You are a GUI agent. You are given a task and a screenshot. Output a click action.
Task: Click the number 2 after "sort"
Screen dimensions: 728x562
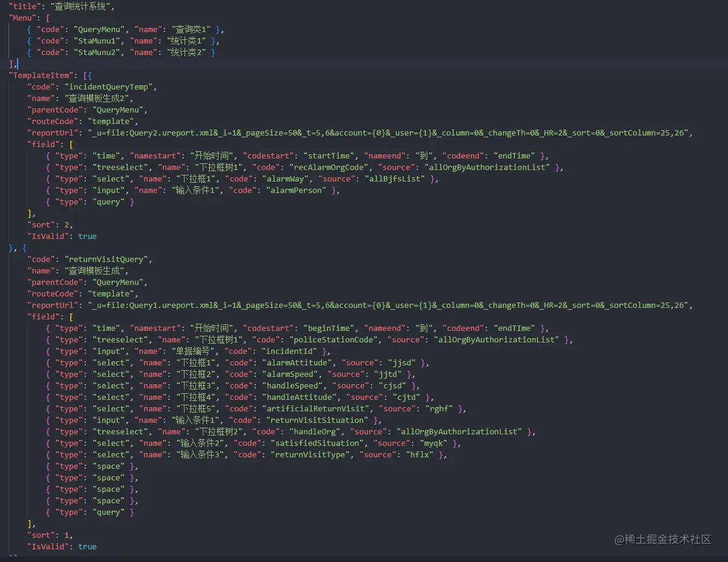[x=67, y=225]
